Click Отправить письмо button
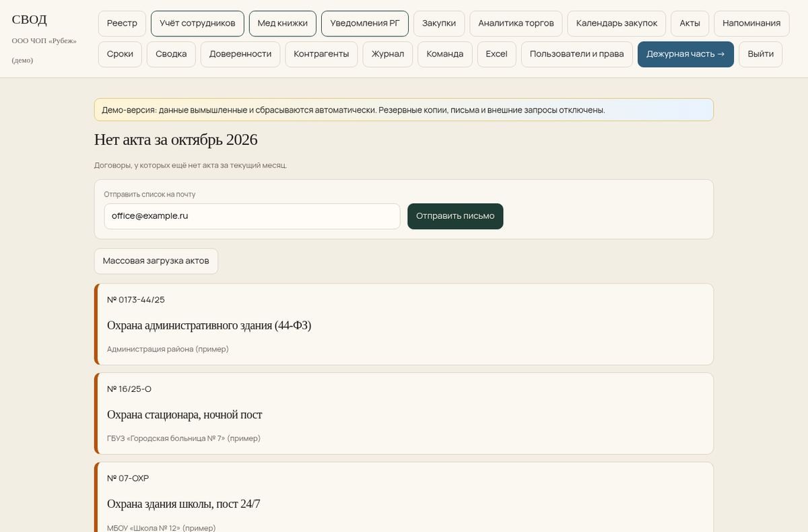The image size is (808, 532). (x=455, y=216)
